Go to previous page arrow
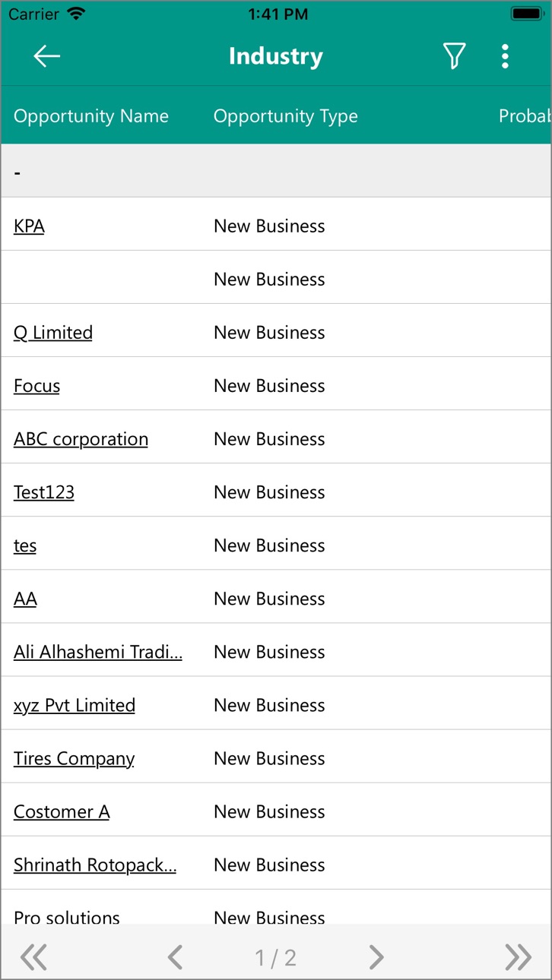 pyautogui.click(x=176, y=957)
